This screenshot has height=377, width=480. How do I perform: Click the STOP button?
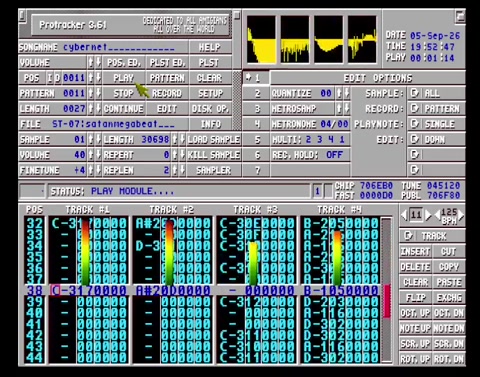(123, 93)
